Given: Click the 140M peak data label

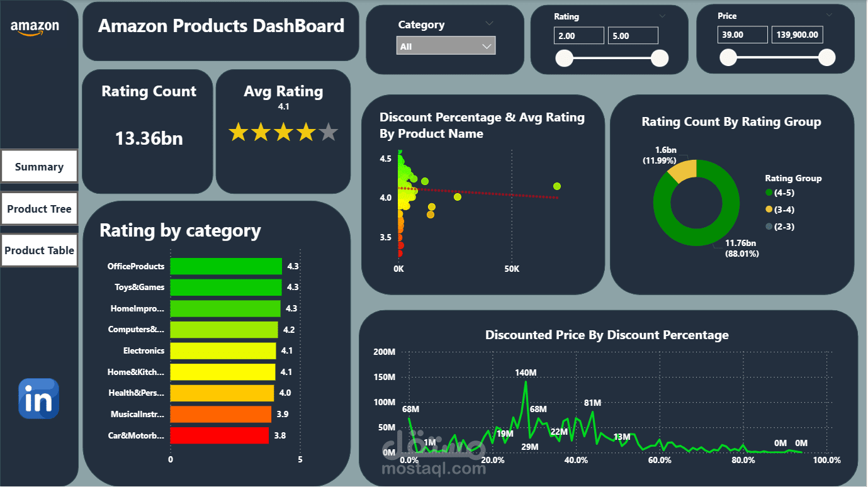Looking at the screenshot, I should [526, 372].
